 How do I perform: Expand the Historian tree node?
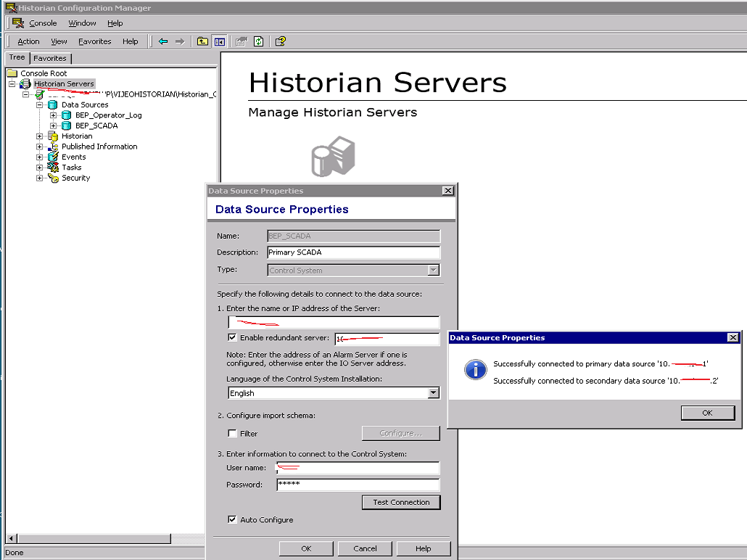click(x=40, y=136)
